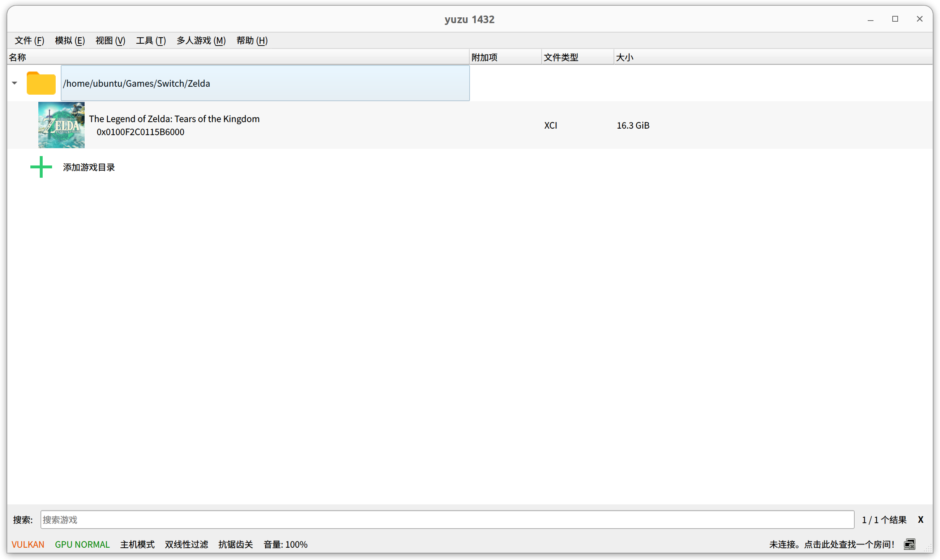Toggle 抗锯齿关 anti-aliasing setting
Viewport: 940px width, 560px height.
pyautogui.click(x=236, y=544)
